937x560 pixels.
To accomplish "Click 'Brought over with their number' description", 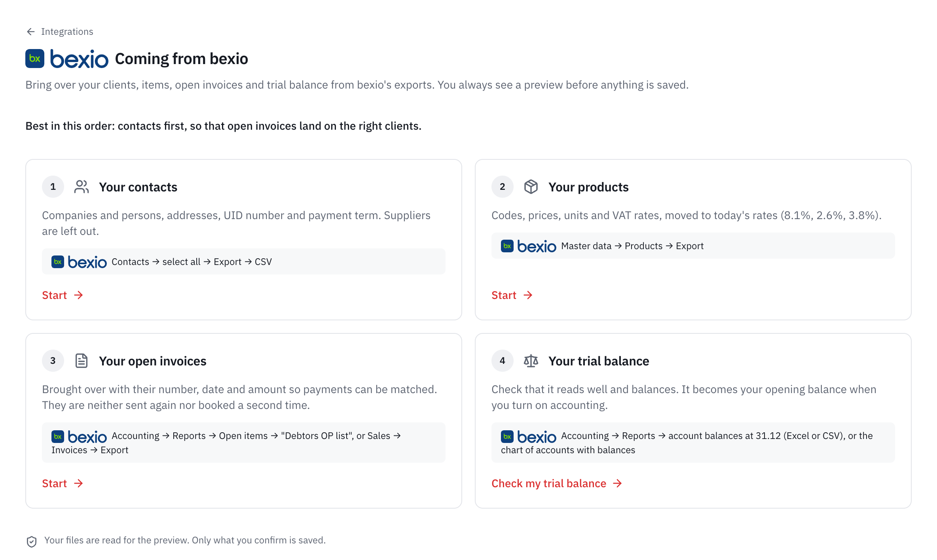I will [239, 397].
